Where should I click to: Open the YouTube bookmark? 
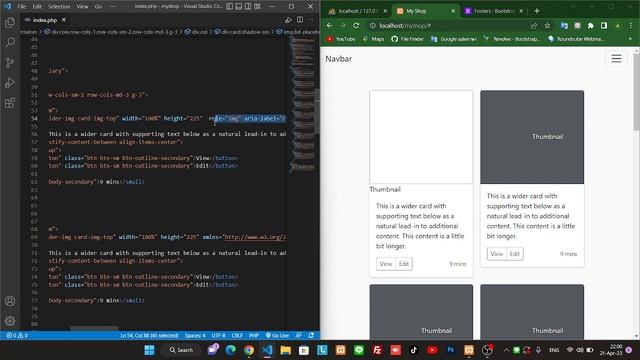coord(341,39)
